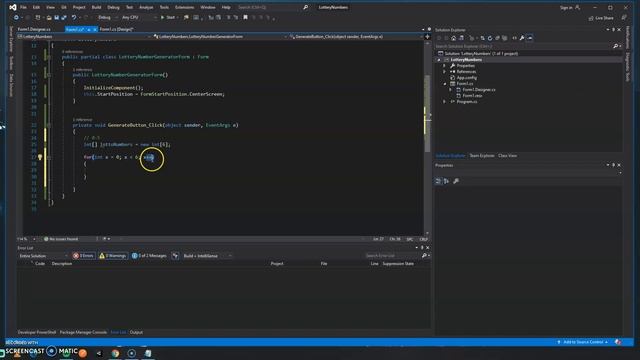640x360 pixels.
Task: Click the Visual Studio icon in taskbar
Action: [x=99, y=353]
